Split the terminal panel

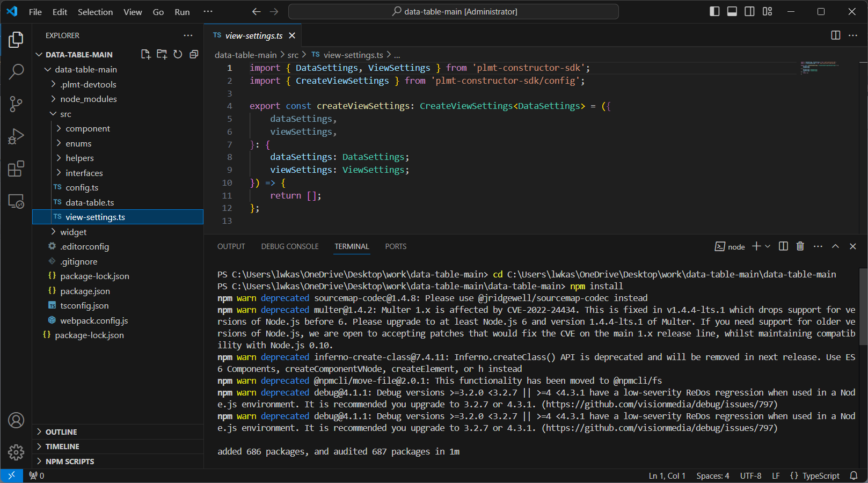[x=783, y=246]
